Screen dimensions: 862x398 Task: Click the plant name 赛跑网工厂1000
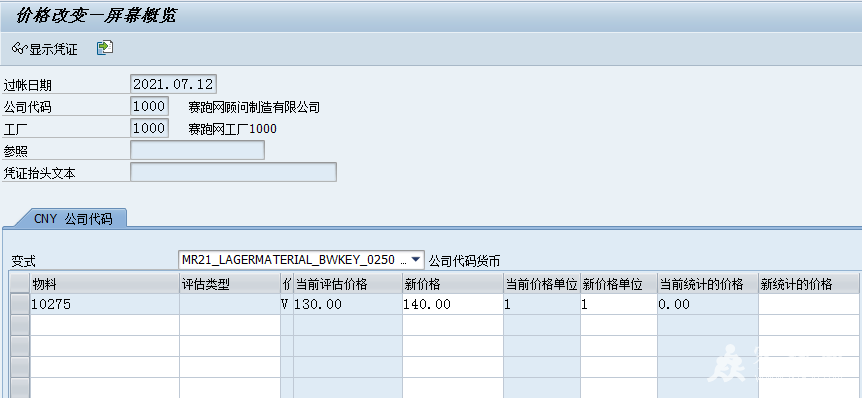point(232,129)
